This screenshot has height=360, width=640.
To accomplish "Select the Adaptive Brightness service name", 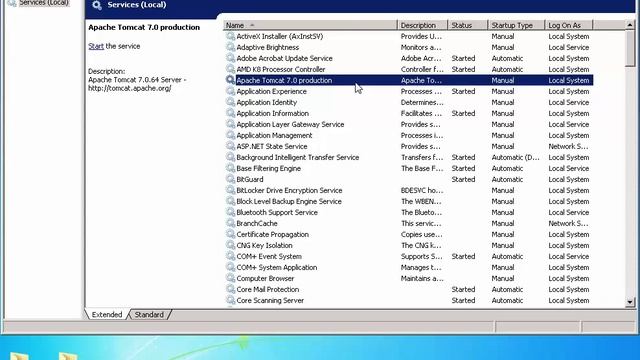I will click(268, 47).
